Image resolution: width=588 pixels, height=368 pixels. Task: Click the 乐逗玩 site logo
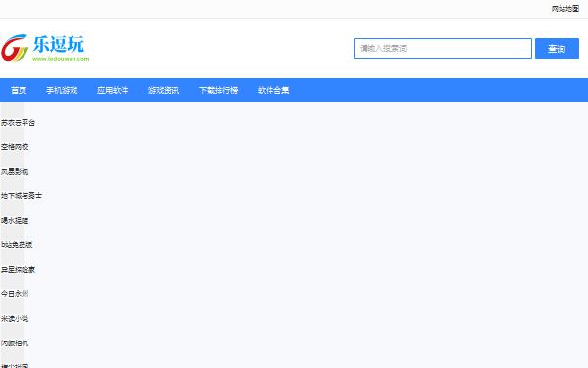(45, 48)
